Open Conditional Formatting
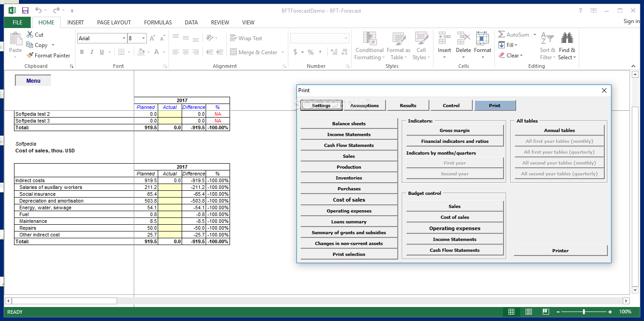The image size is (644, 321). coord(370,46)
